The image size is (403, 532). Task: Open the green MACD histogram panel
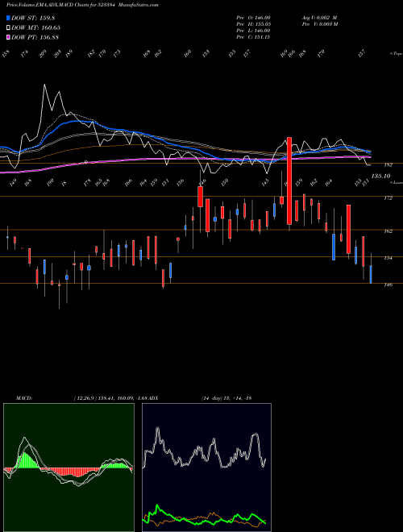69,468
